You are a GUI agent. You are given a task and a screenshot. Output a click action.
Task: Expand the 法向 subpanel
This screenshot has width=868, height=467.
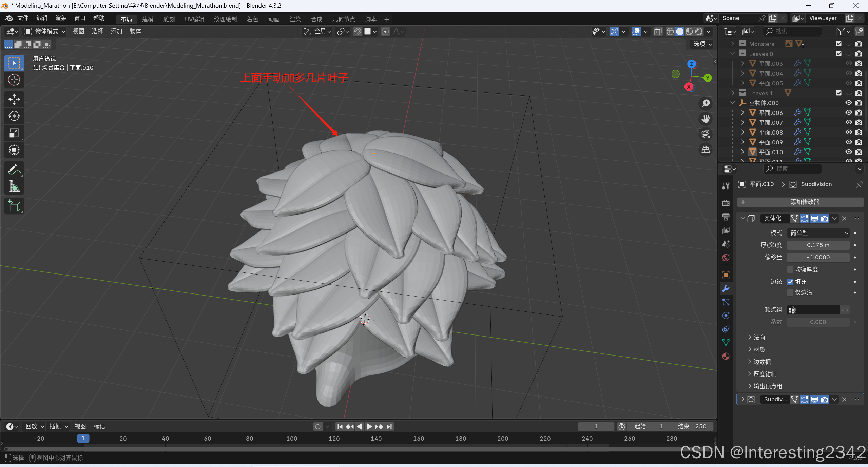pos(756,338)
